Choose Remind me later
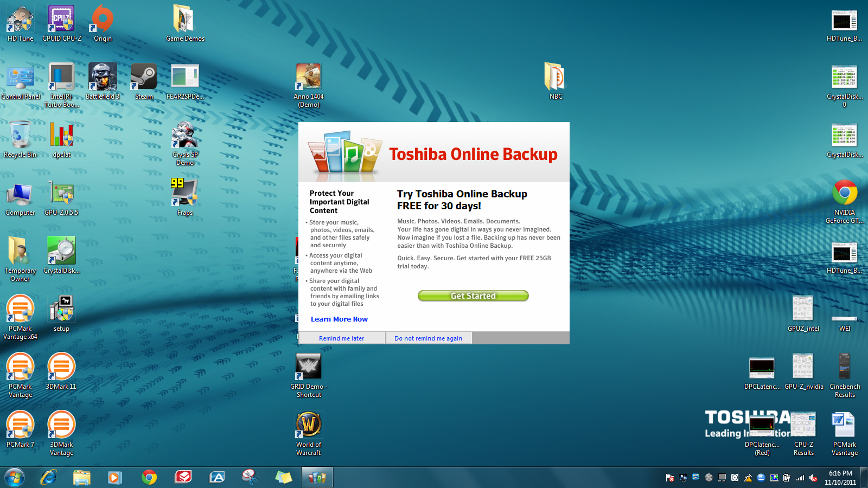 [342, 338]
